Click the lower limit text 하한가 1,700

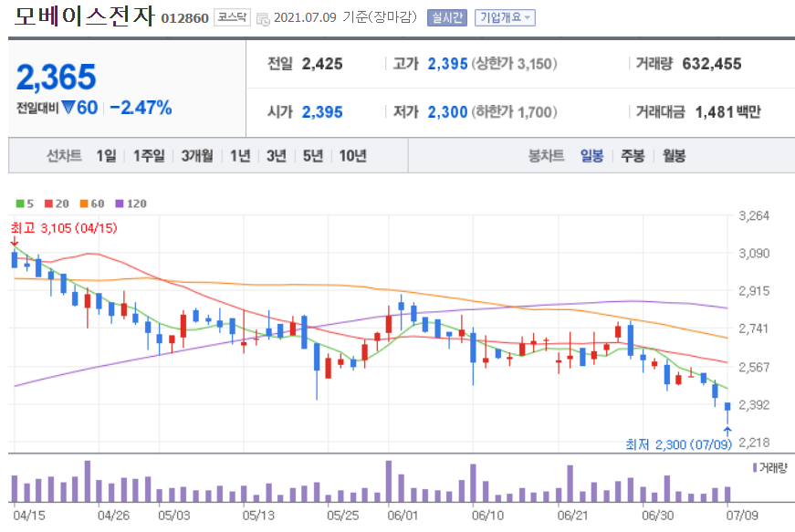tap(514, 112)
